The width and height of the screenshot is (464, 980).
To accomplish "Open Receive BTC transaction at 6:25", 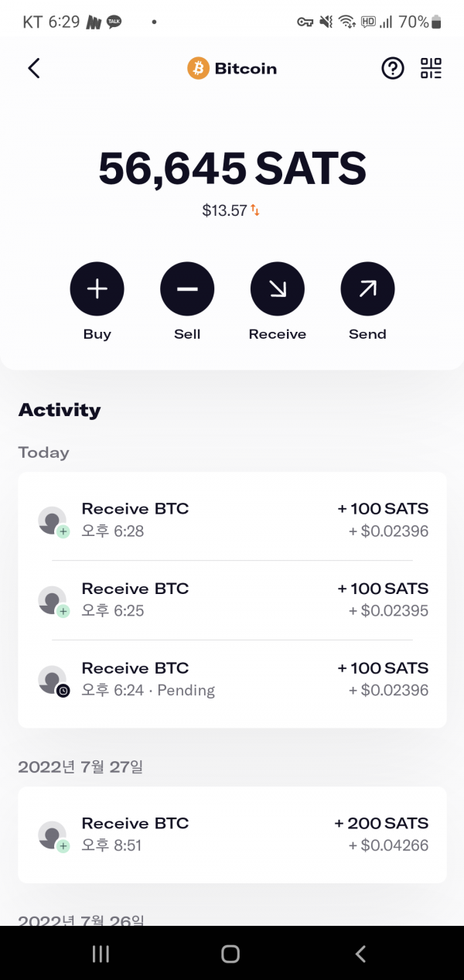I will click(232, 599).
